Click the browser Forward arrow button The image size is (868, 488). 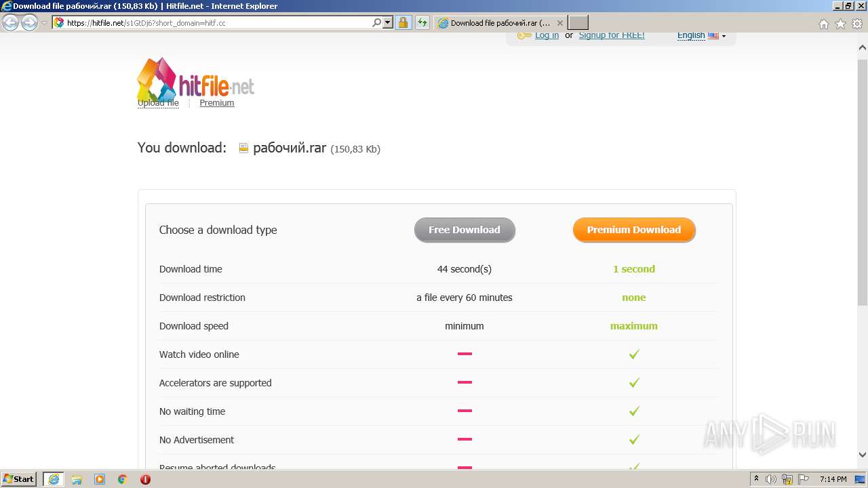[x=29, y=22]
